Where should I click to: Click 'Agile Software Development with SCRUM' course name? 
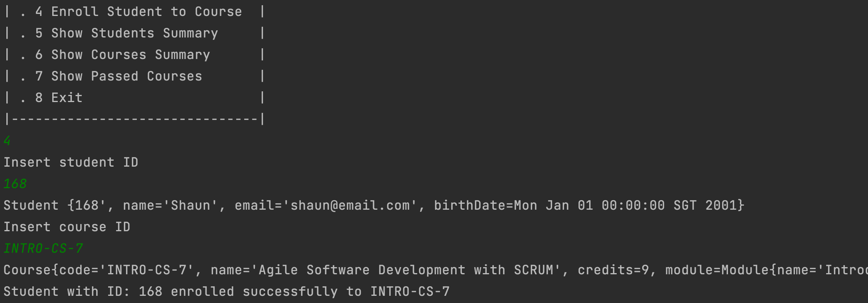click(406, 270)
